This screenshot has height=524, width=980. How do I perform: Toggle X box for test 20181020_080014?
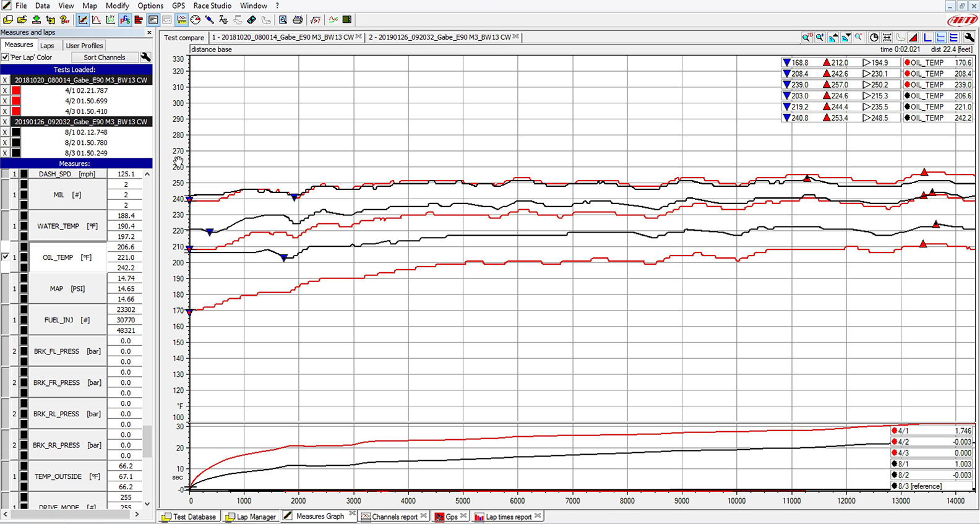5,80
